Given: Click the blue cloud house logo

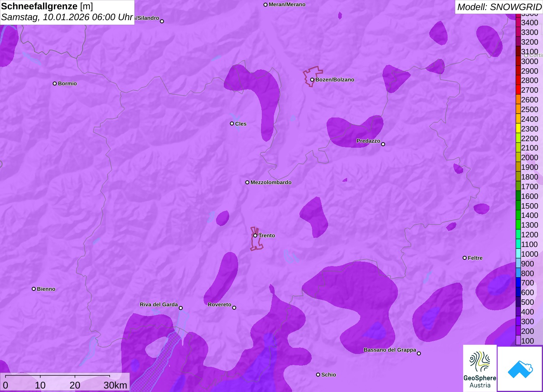Looking at the screenshot, I should pos(520,369).
